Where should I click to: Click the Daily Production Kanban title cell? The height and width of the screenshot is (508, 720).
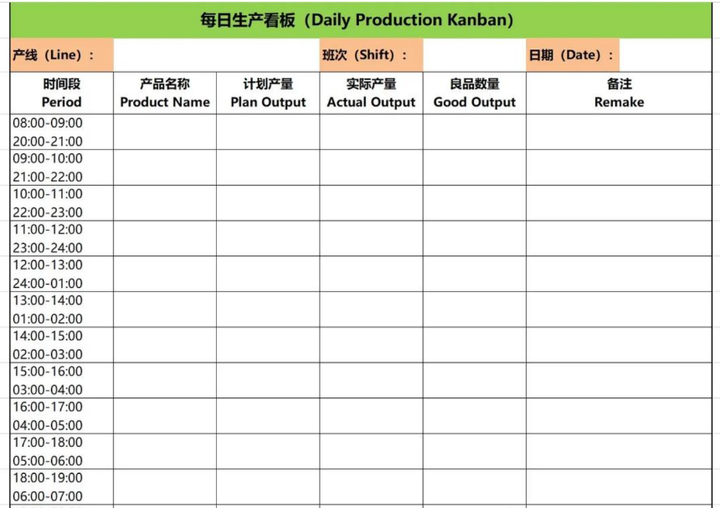click(360, 20)
